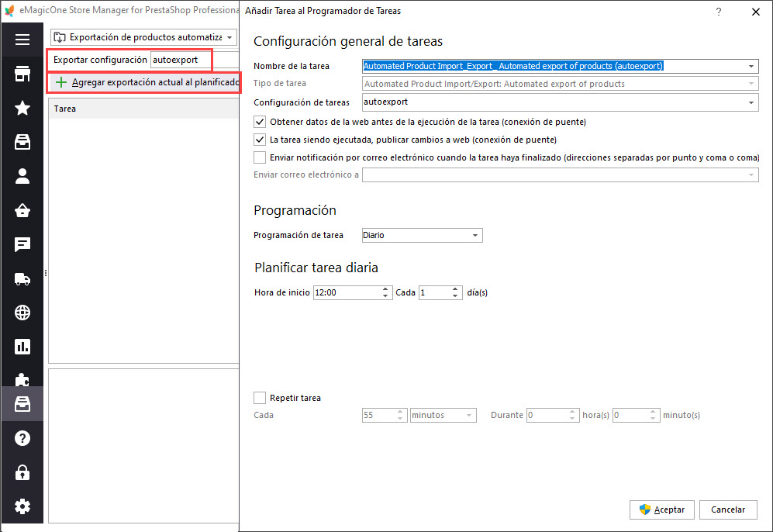Image resolution: width=773 pixels, height=532 pixels.
Task: Open the globe icon in sidebar
Action: [22, 313]
